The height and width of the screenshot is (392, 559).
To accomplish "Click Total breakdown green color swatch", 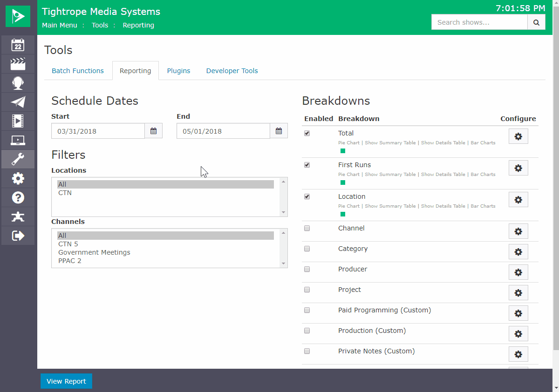I will click(343, 151).
